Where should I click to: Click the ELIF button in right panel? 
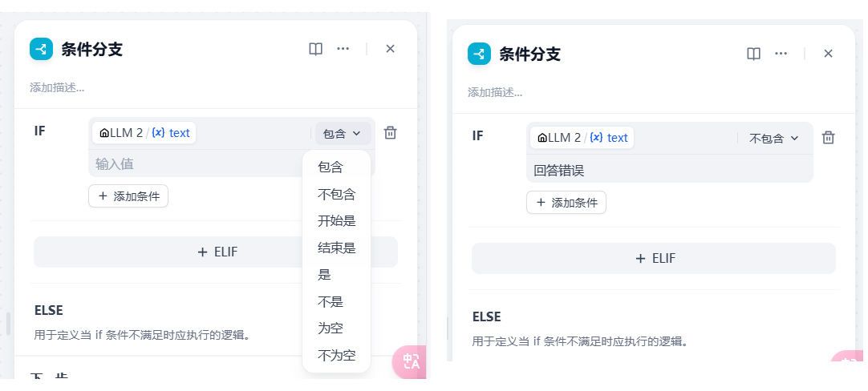(x=654, y=258)
